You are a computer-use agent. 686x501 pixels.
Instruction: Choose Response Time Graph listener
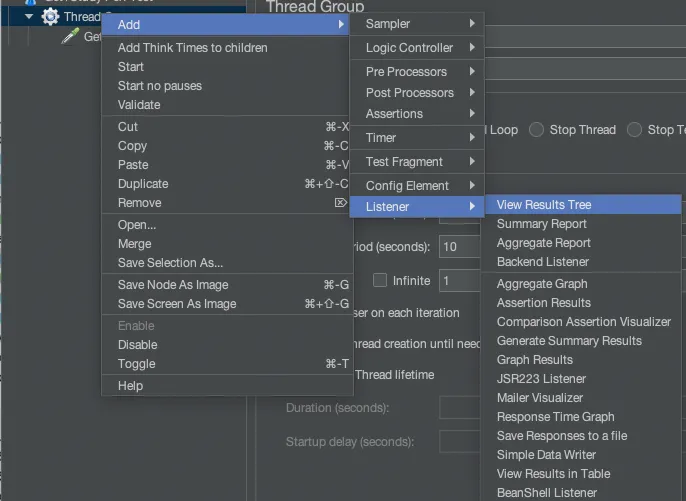pyautogui.click(x=555, y=417)
